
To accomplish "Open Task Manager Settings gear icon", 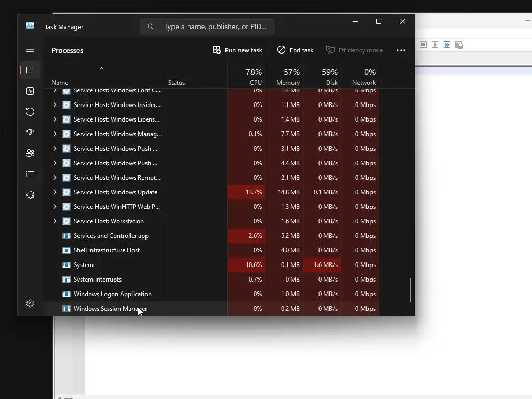I will [30, 303].
